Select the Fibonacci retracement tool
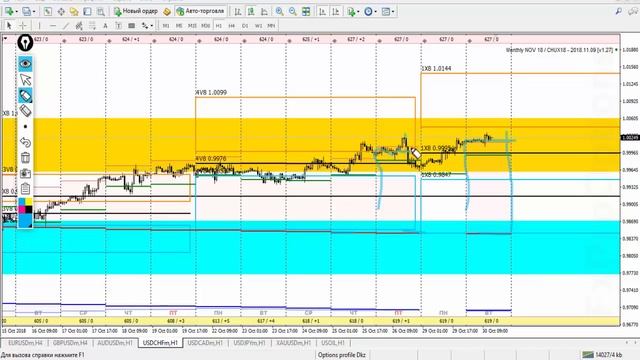Viewport: 640px width, 360px height. pos(92,26)
